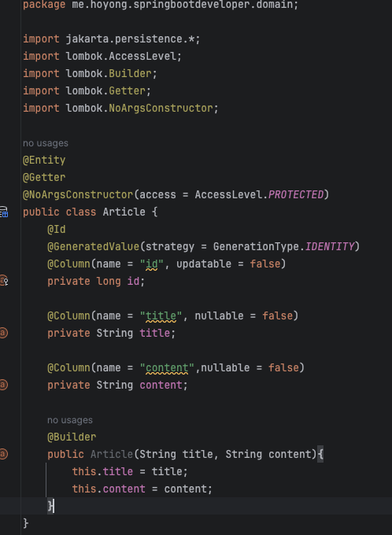This screenshot has width=392, height=535.
Task: Open the 'no usages' hint above @Builder
Action: [x=70, y=420]
